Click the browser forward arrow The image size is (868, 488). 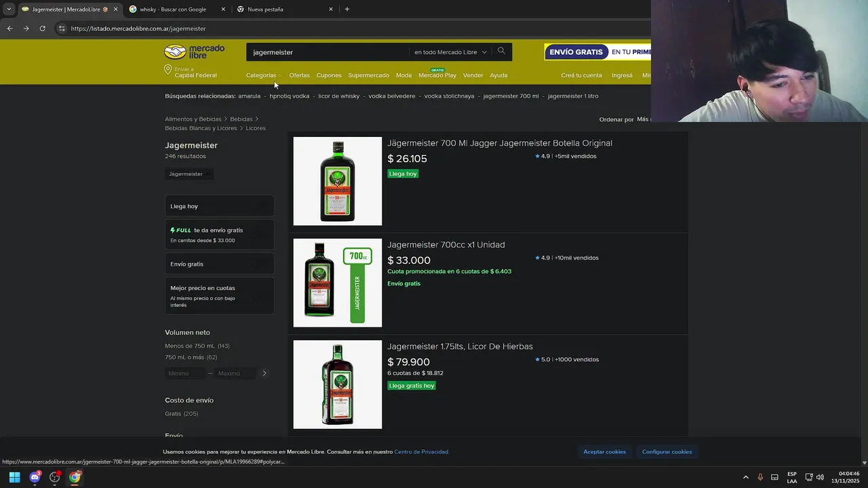coord(26,28)
